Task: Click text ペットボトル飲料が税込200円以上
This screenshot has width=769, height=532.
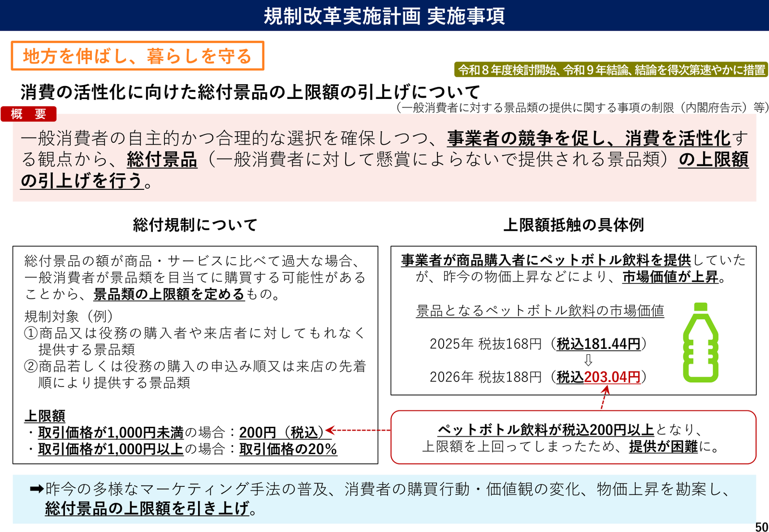Action: pyautogui.click(x=546, y=430)
